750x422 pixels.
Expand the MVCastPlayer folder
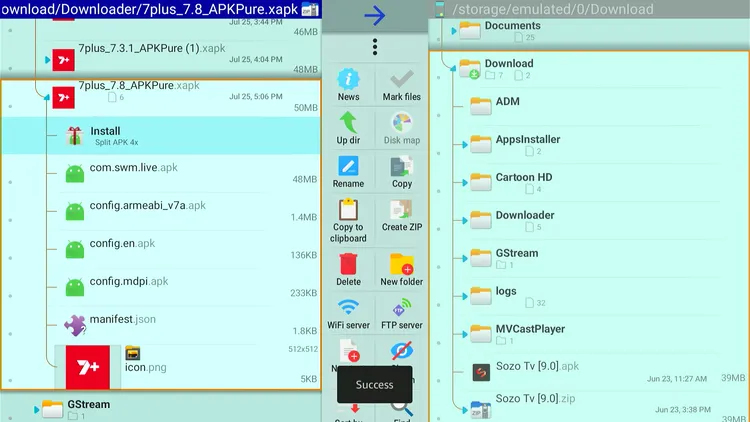point(464,334)
